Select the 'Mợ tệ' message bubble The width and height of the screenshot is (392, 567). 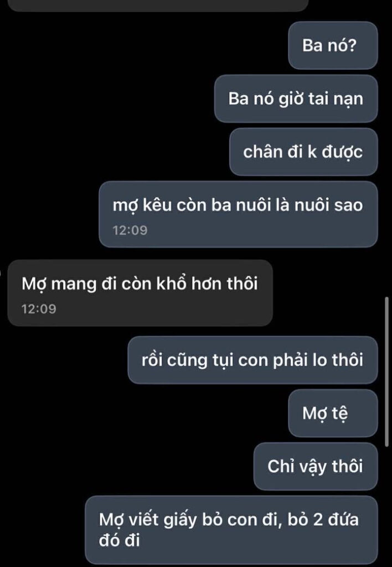(x=333, y=413)
